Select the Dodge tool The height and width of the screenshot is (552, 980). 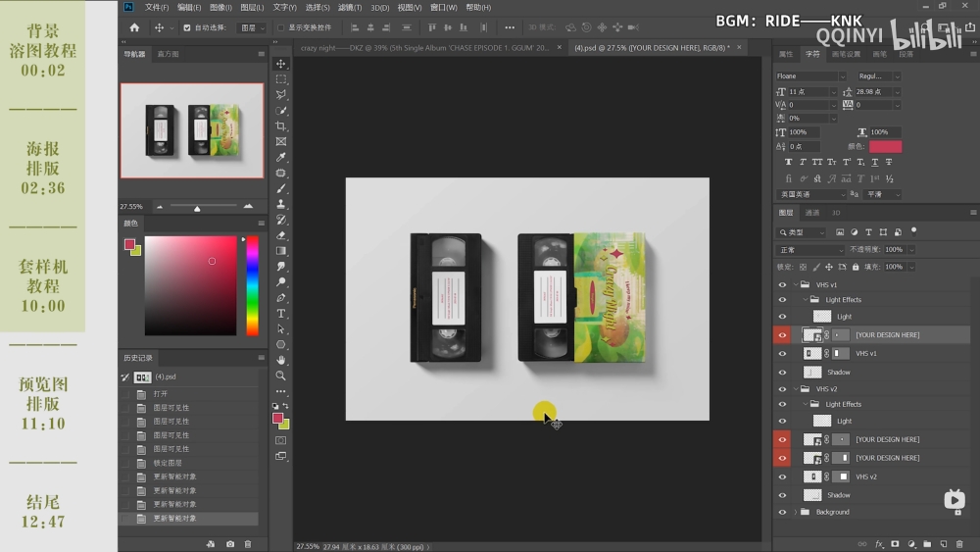(x=281, y=282)
